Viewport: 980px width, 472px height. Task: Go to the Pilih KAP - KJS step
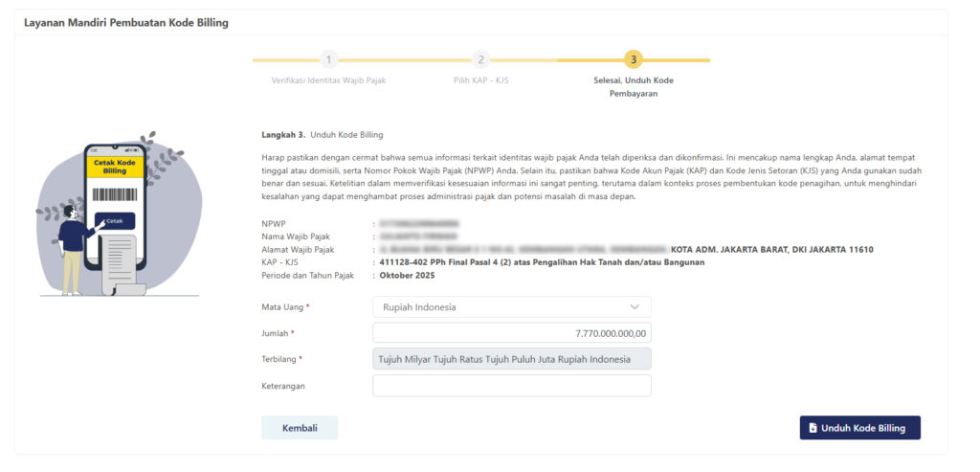(480, 80)
